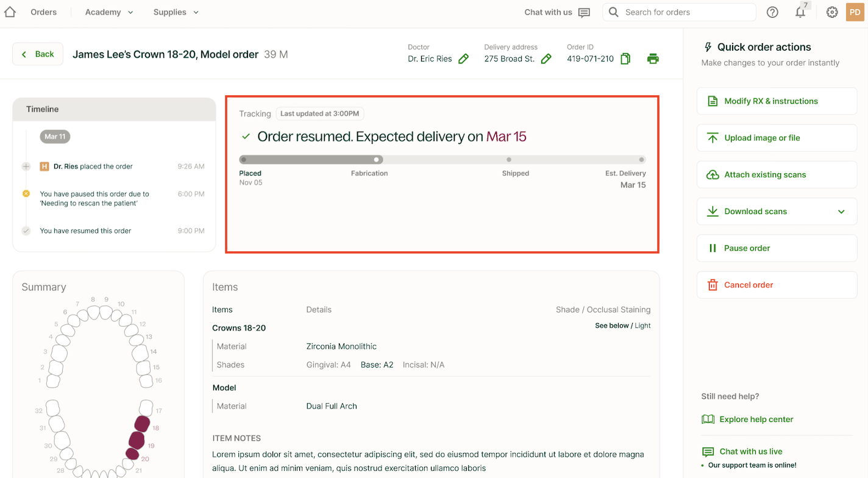Open notifications bell with 7 badge
The image size is (868, 478).
[x=801, y=12]
